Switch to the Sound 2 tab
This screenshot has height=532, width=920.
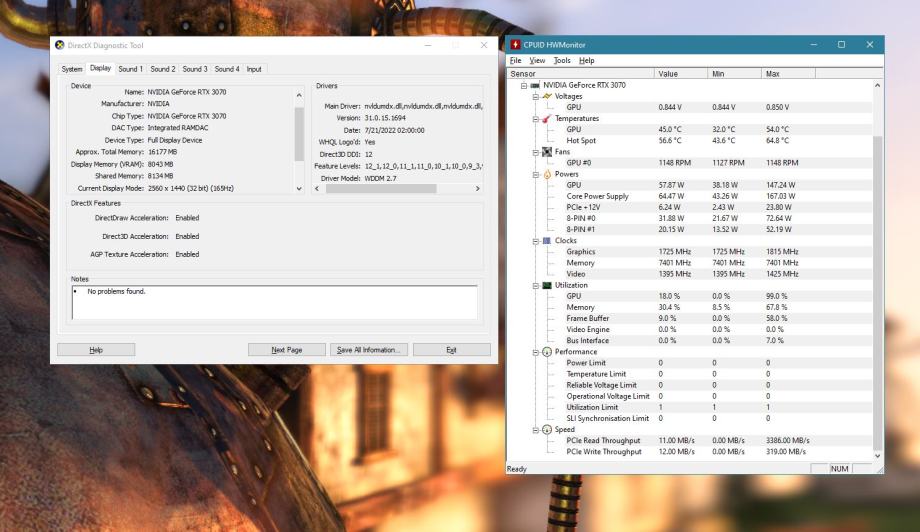point(163,69)
